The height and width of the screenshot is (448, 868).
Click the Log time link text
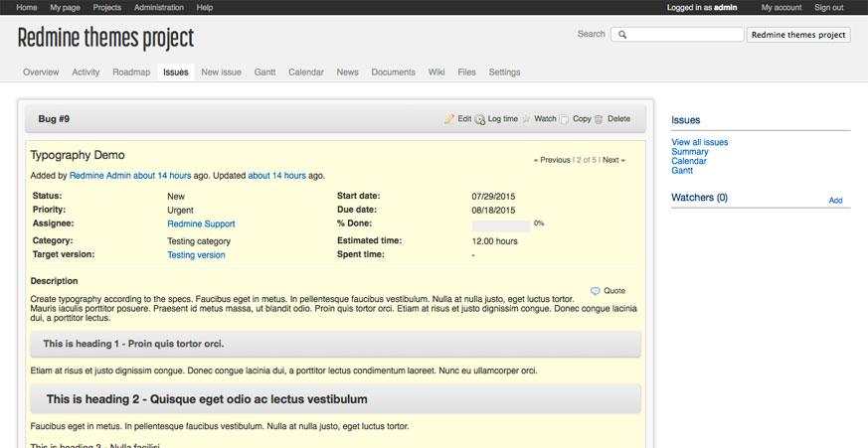[503, 119]
